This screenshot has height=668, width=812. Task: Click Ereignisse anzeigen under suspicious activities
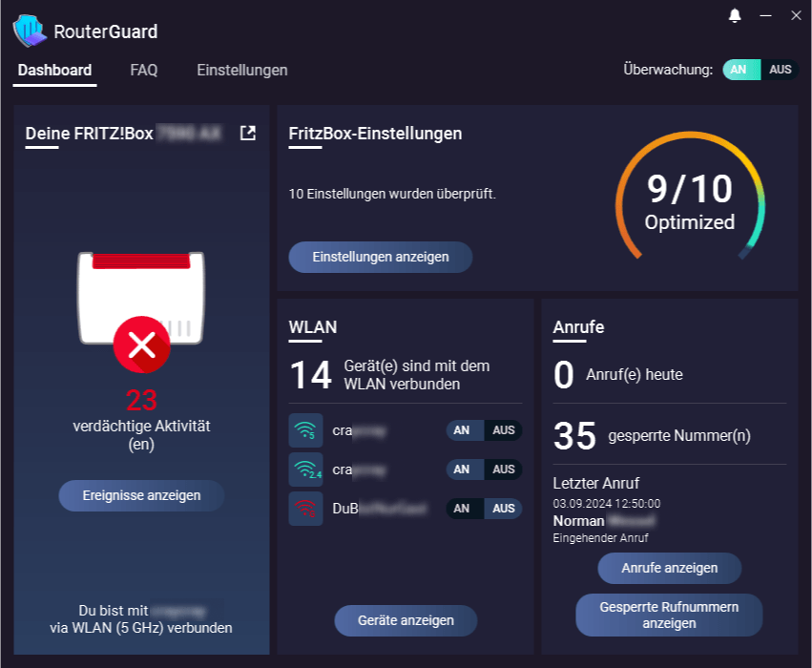pyautogui.click(x=140, y=495)
